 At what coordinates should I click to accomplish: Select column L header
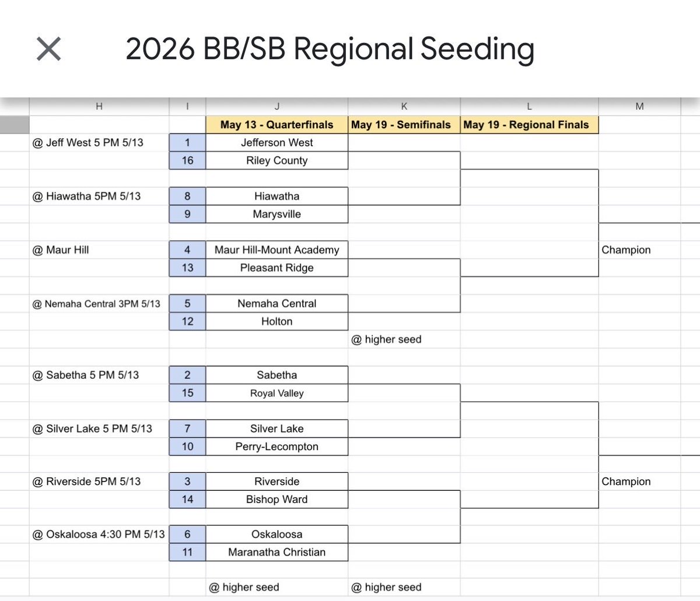529,106
